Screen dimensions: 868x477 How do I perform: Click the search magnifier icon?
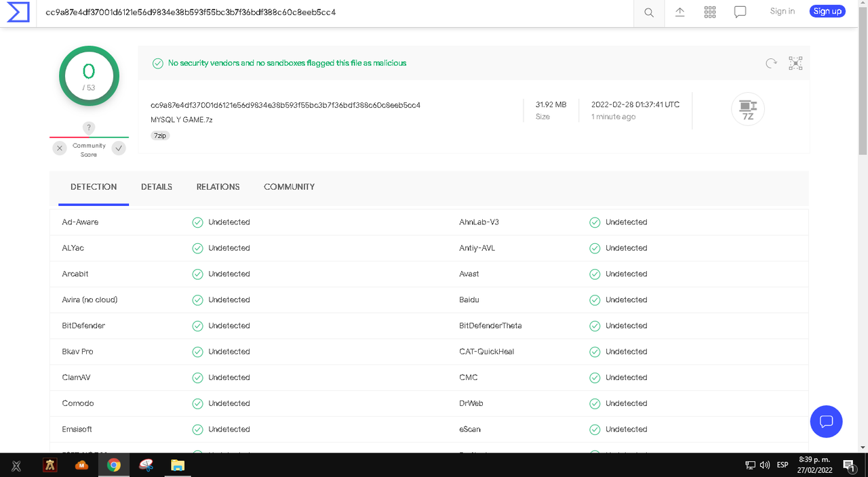tap(649, 12)
